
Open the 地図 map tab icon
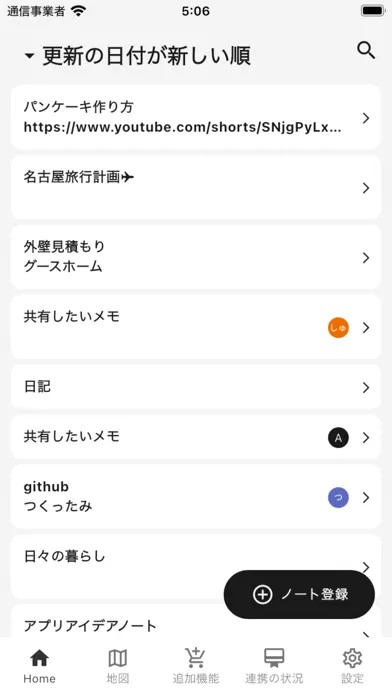(118, 658)
